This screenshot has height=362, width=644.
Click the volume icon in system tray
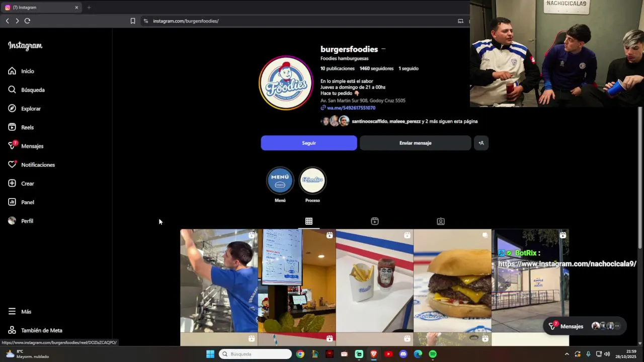tap(607, 354)
